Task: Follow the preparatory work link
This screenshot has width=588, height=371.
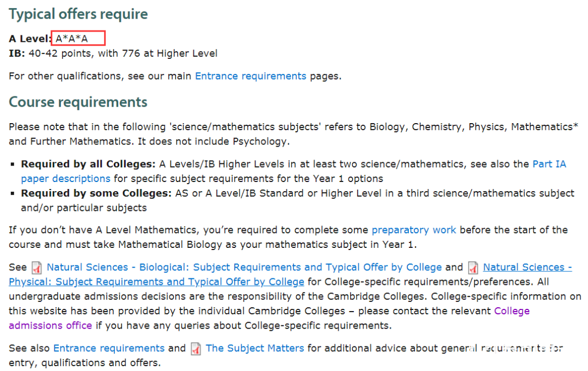Action: 414,230
